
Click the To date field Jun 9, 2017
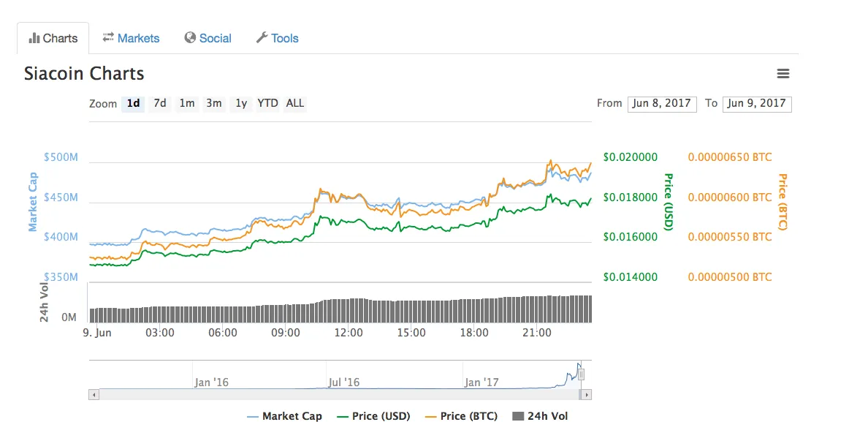757,104
